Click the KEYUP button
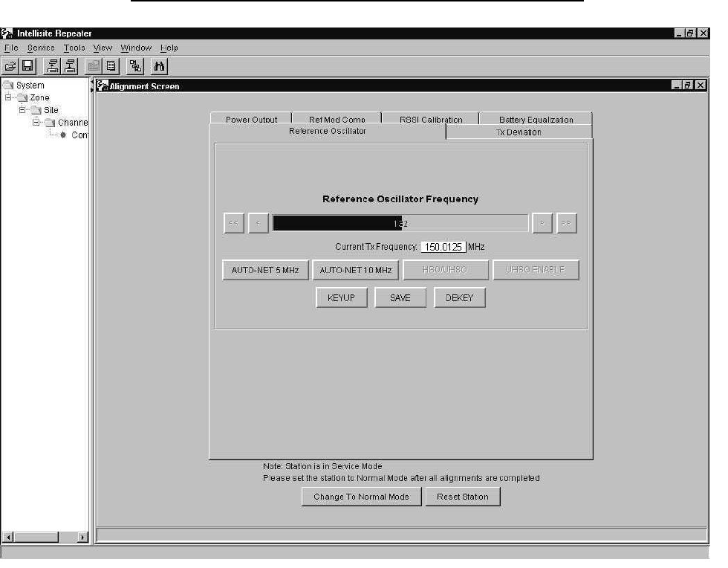The image size is (728, 568). coord(341,297)
